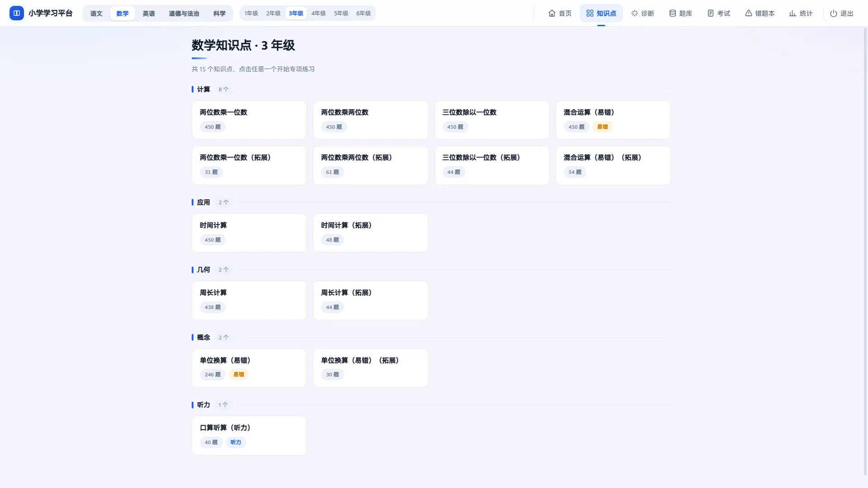The width and height of the screenshot is (868, 488).
Task: Click the 听力 tag on 口算听算 card
Action: pos(236,442)
